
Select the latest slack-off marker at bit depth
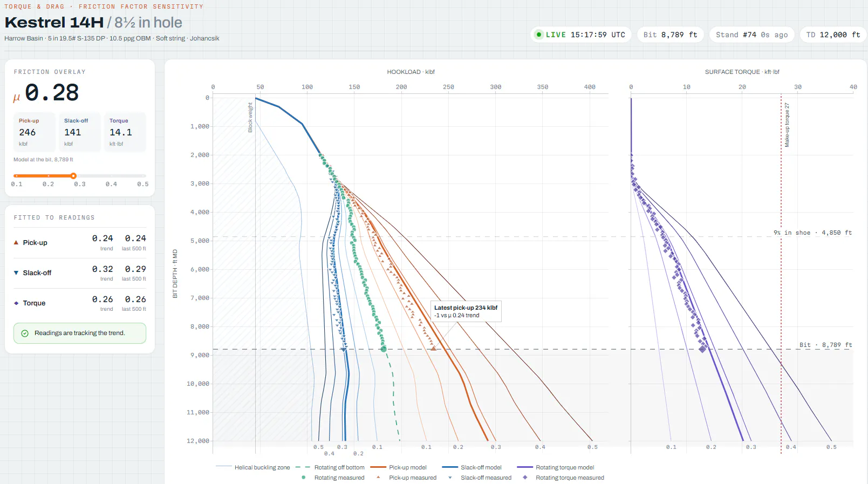click(x=344, y=350)
